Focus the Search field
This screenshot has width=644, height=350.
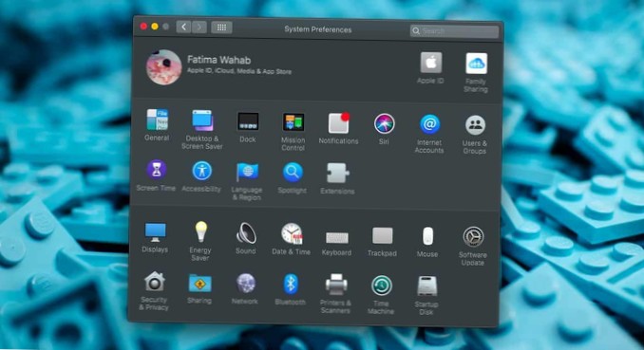[455, 31]
